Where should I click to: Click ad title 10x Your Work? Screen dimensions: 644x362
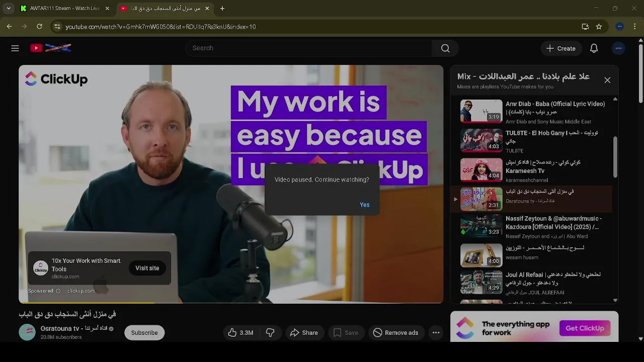(x=86, y=265)
